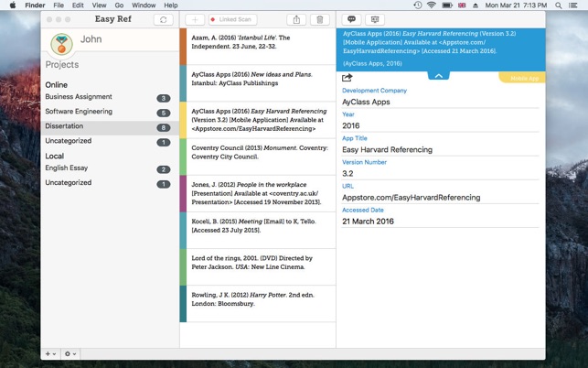Open the plus dropdown at bottom left
This screenshot has width=588, height=368.
(x=50, y=353)
